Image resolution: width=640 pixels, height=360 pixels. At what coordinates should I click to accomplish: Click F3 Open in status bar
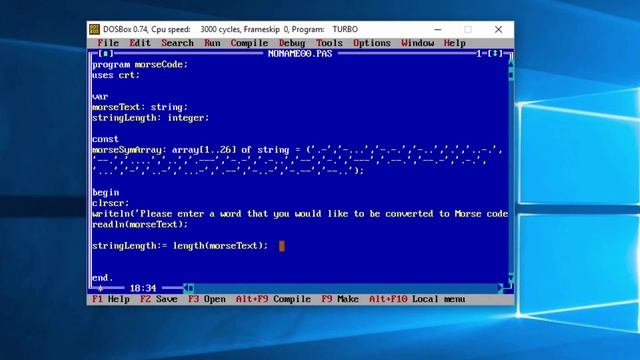tap(207, 299)
